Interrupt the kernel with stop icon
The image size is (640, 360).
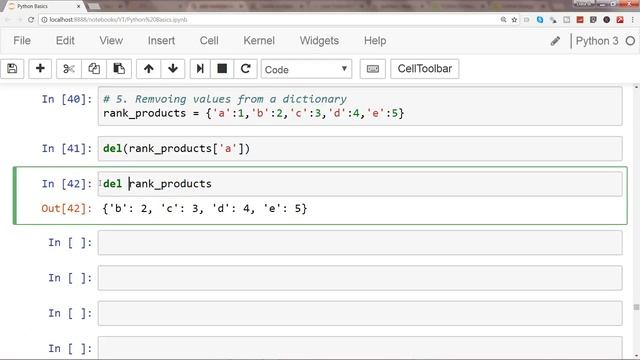point(222,69)
